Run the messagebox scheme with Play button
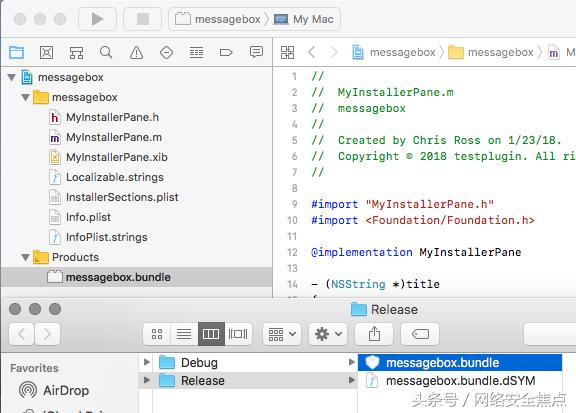This screenshot has width=576, height=413. [97, 19]
